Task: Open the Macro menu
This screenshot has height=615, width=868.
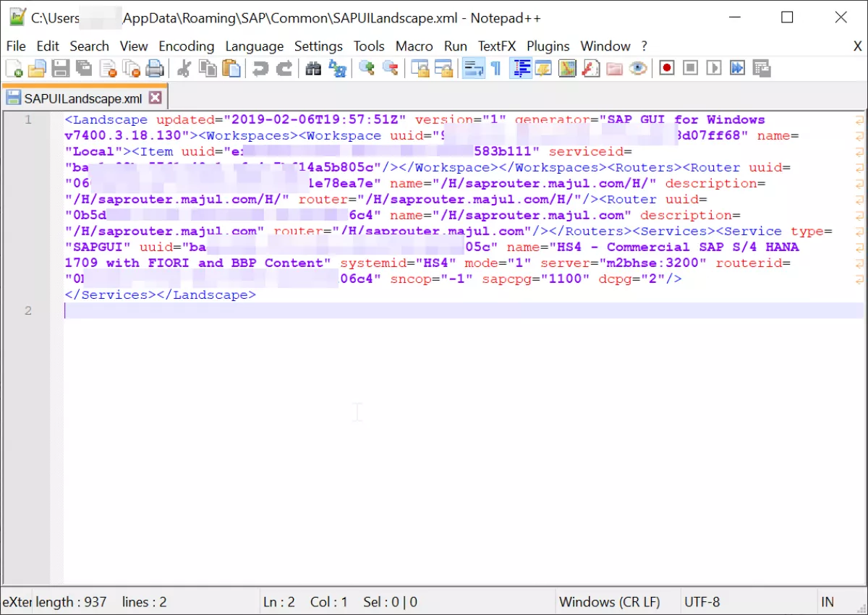Action: 414,46
